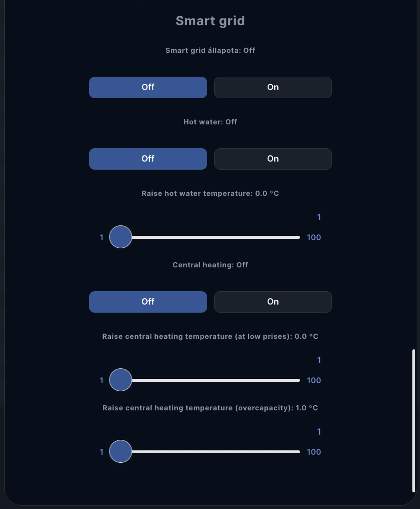Turn Smart grid state to On
Viewport: 420px width, 509px height.
pos(273,87)
